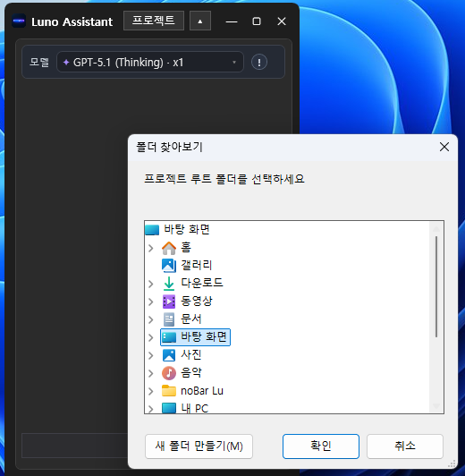465x476 pixels.
Task: Expand the 문서 folder node
Action: coord(151,319)
